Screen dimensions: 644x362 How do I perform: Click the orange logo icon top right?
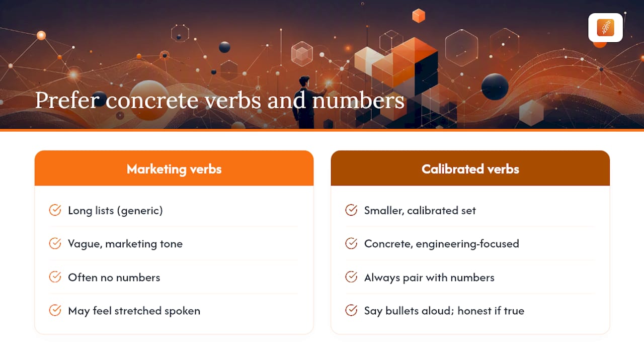[605, 28]
